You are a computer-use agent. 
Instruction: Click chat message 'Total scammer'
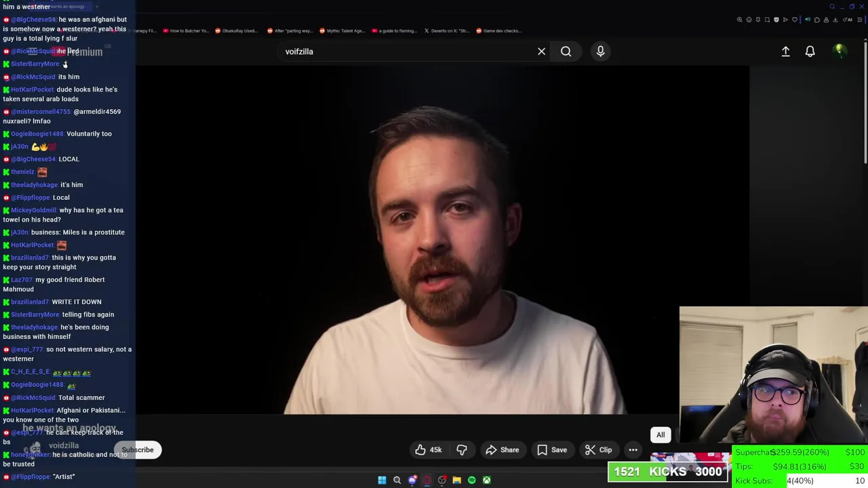(x=81, y=398)
